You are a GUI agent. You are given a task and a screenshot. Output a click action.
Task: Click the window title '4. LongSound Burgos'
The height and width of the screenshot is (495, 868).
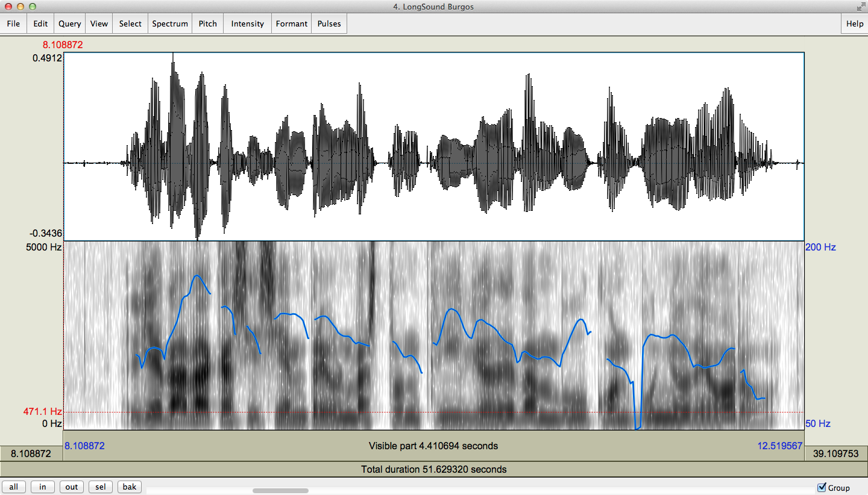[x=433, y=7]
